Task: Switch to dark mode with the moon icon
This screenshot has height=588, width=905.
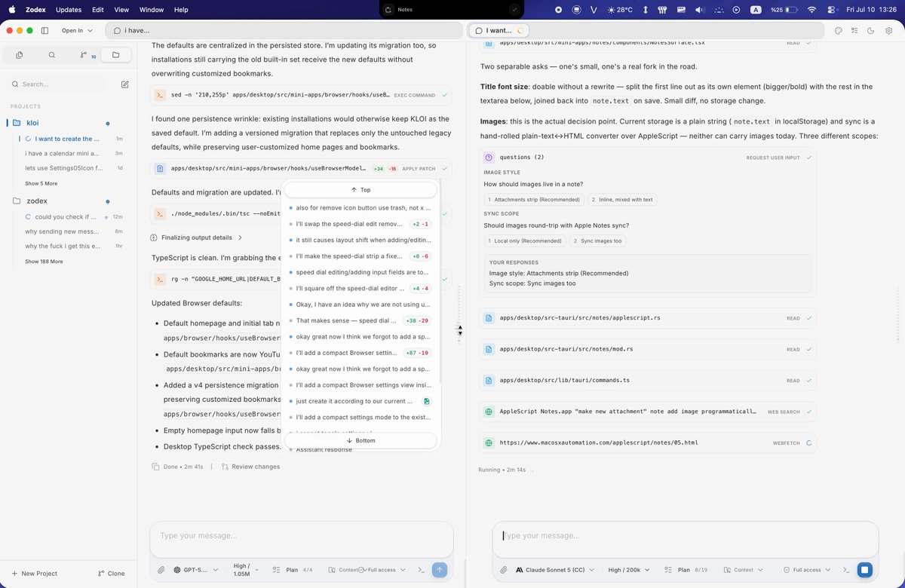Action: [x=872, y=30]
